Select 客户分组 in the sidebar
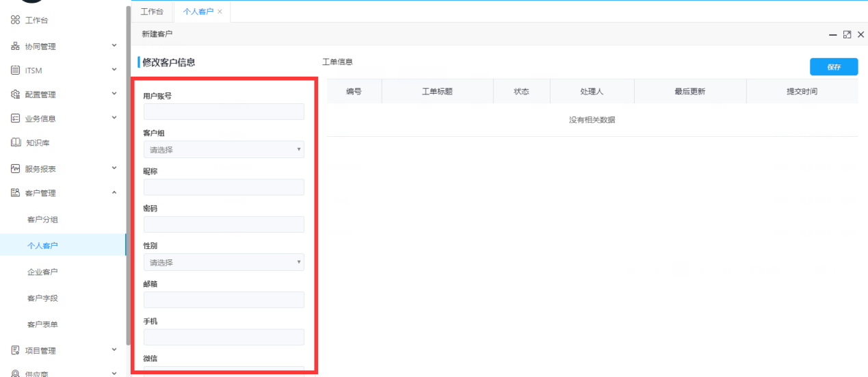This screenshot has height=377, width=868. click(42, 220)
